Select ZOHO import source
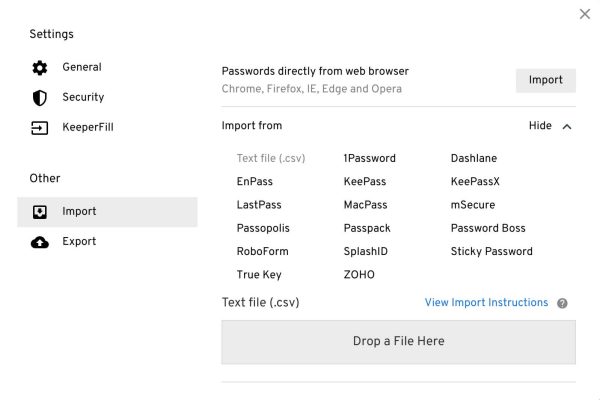The image size is (600, 400). click(x=359, y=275)
